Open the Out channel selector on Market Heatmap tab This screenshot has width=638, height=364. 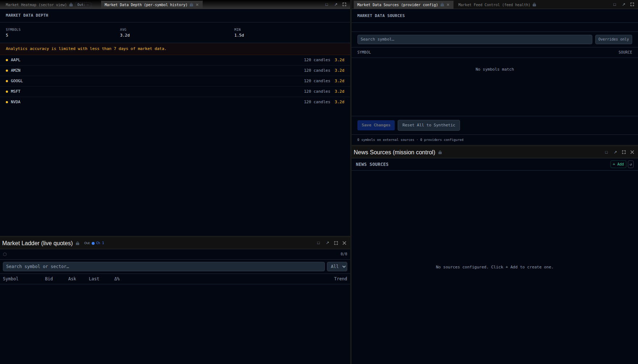pyautogui.click(x=83, y=5)
